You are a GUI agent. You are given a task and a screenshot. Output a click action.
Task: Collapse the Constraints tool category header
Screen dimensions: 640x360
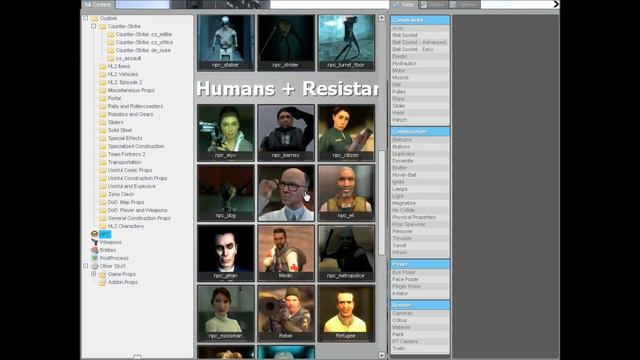[420, 20]
